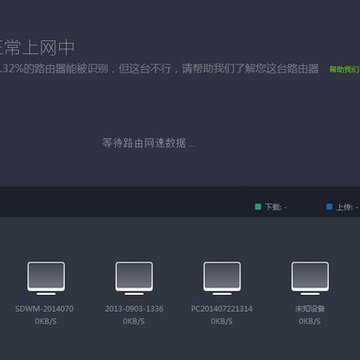Select the 2013-0903-1336 device monitor icon
Image resolution: width=360 pixels, height=360 pixels.
point(134,278)
